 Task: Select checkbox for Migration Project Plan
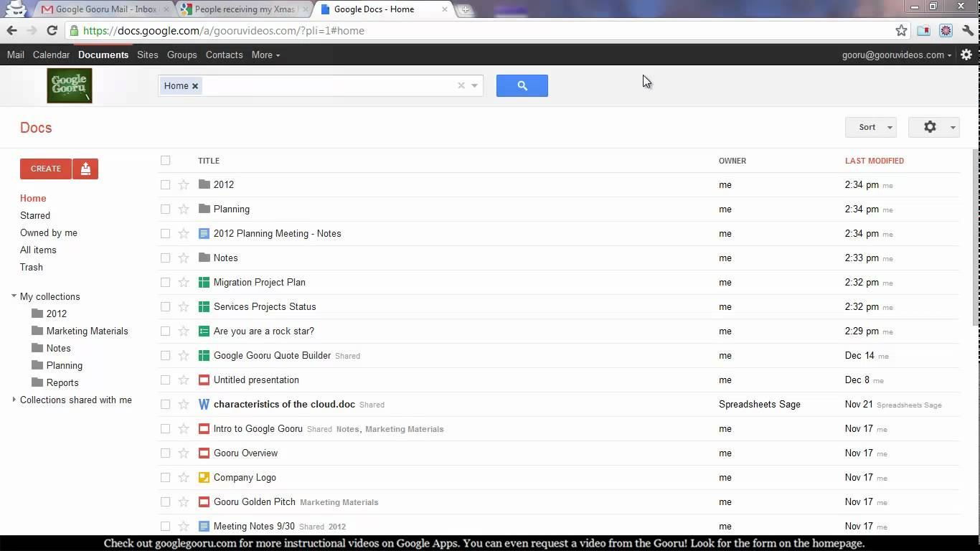(166, 282)
